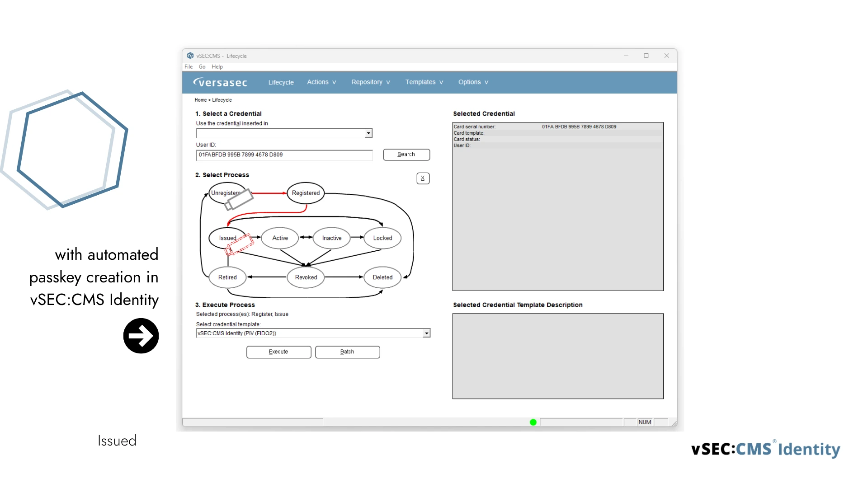Click the Versasec logo
The image size is (868, 488).
coord(220,82)
